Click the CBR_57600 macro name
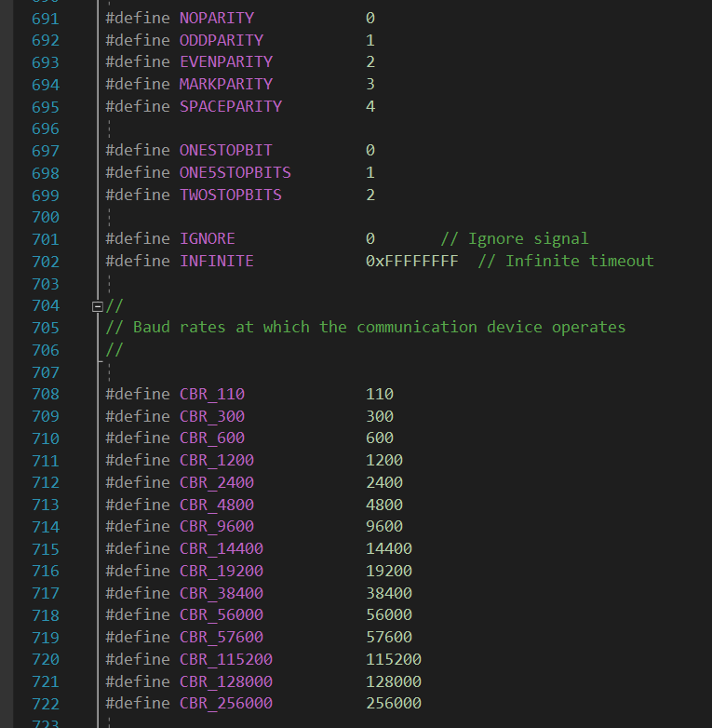The height and width of the screenshot is (728, 712). [x=222, y=637]
